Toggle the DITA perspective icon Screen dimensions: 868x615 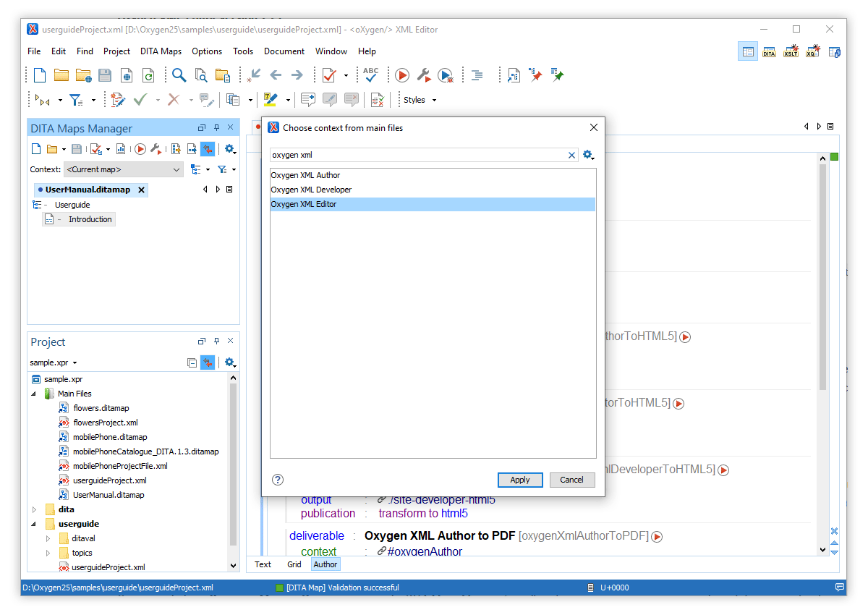point(769,51)
